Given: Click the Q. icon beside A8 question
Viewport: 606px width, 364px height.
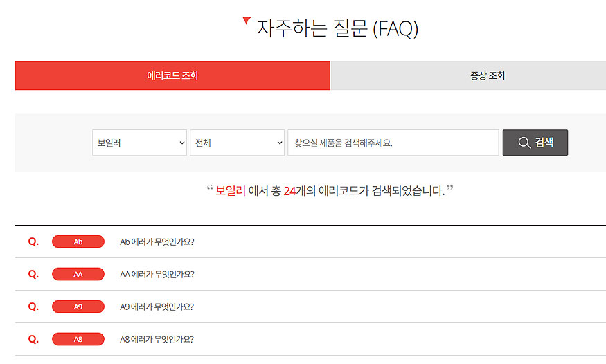Looking at the screenshot, I should [33, 339].
